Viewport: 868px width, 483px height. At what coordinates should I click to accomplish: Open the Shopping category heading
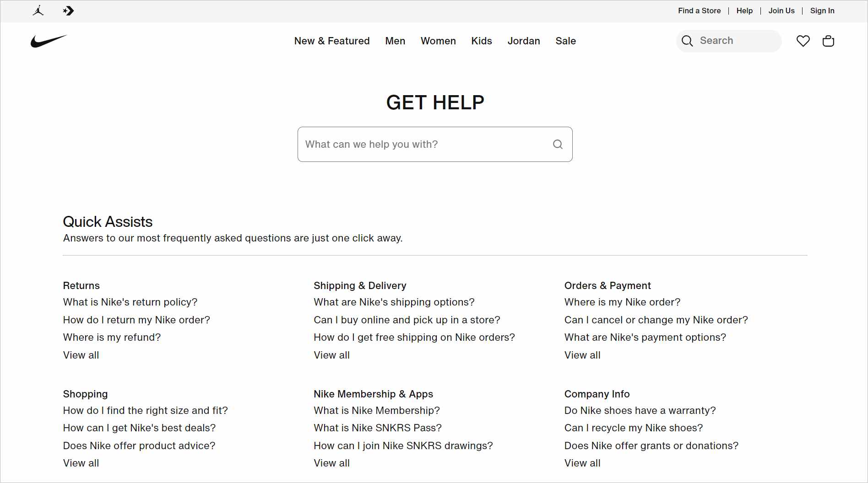(85, 394)
